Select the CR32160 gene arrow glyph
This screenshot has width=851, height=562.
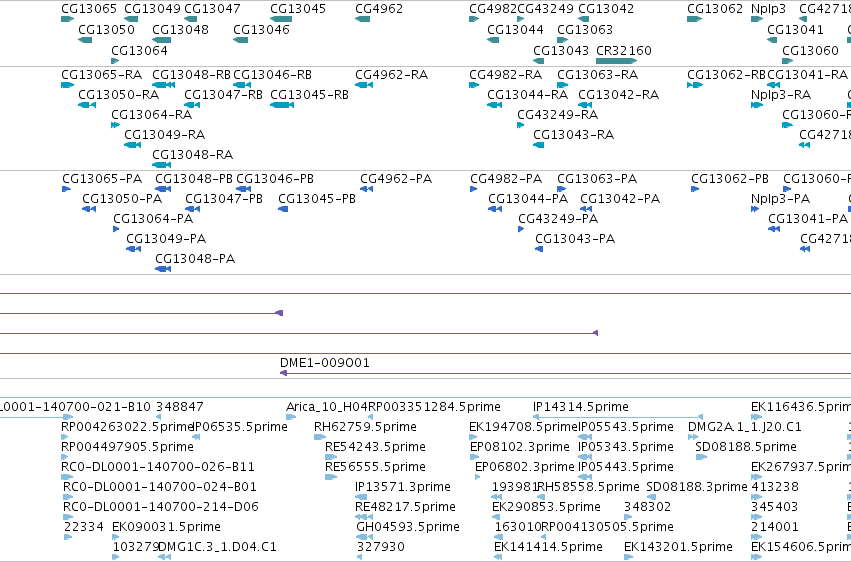[x=617, y=61]
